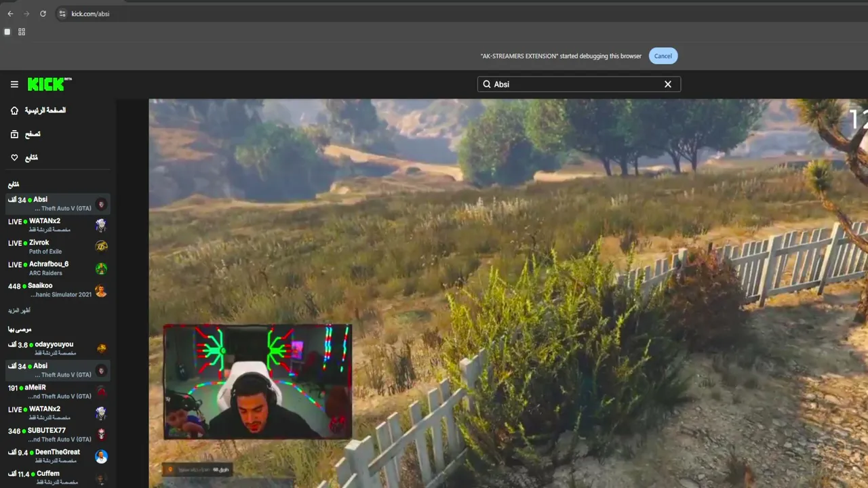Screen dimensions: 868x488
Task: Go back using the browser back arrow
Action: [x=10, y=14]
